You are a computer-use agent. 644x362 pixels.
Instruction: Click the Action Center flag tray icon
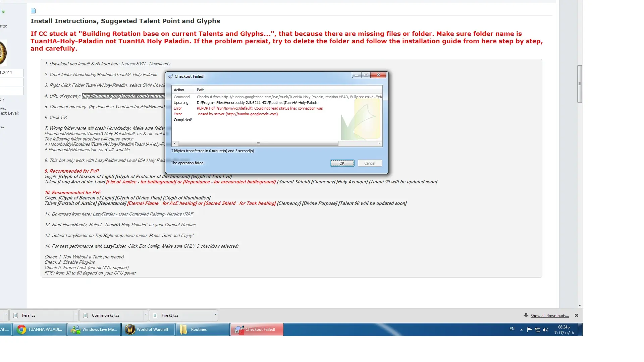(x=529, y=330)
